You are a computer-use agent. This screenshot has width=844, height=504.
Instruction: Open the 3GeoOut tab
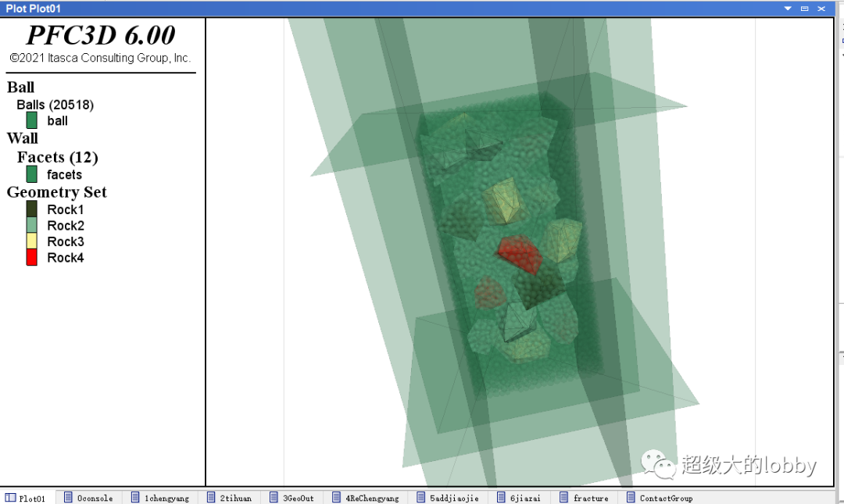pos(292,498)
